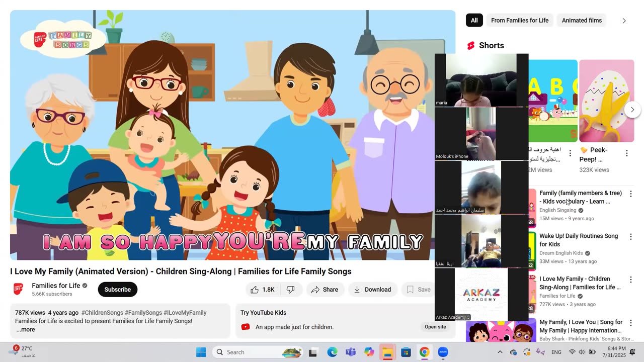Image resolution: width=644 pixels, height=362 pixels.
Task: Select the Animated films chip
Action: tap(582, 21)
